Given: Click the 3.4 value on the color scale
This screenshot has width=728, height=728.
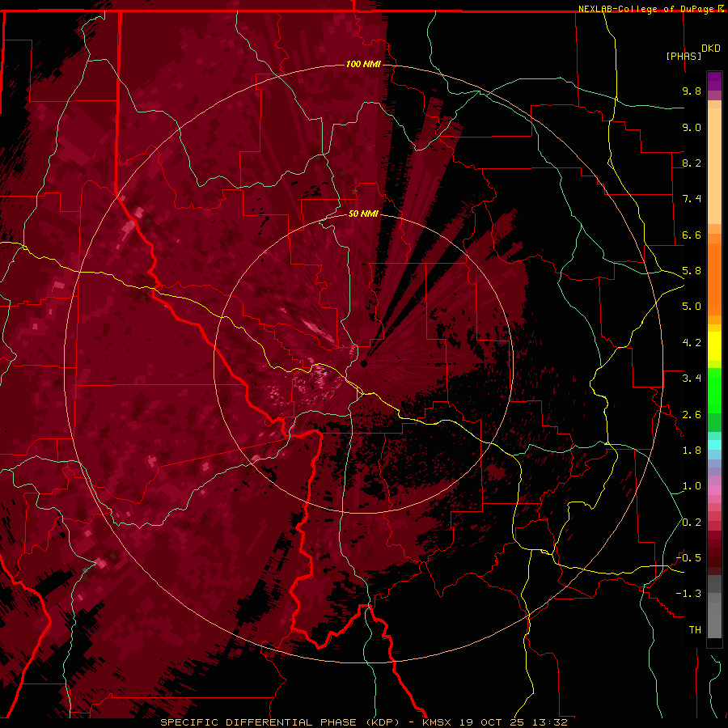Looking at the screenshot, I should [692, 379].
